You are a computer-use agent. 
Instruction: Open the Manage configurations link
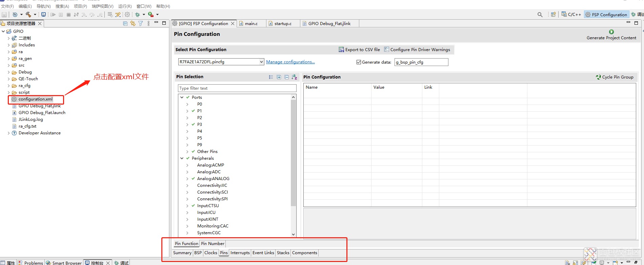(290, 62)
